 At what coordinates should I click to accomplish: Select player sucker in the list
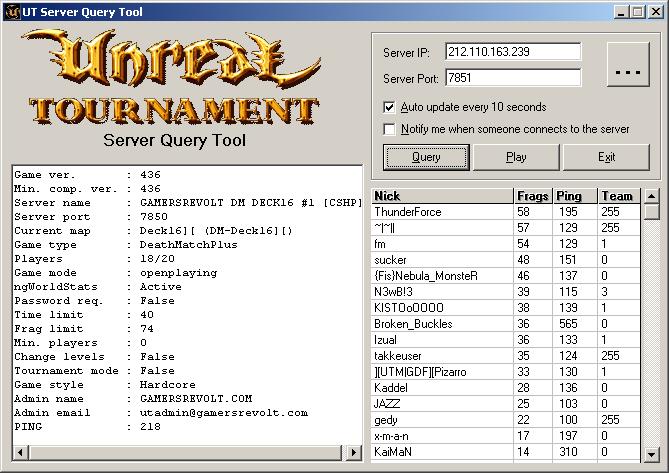point(506,260)
